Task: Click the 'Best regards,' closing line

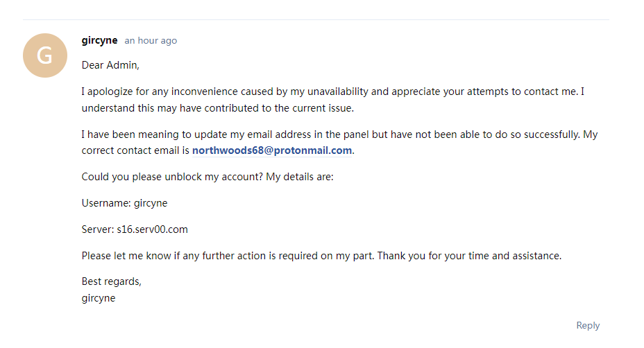Action: pos(111,281)
